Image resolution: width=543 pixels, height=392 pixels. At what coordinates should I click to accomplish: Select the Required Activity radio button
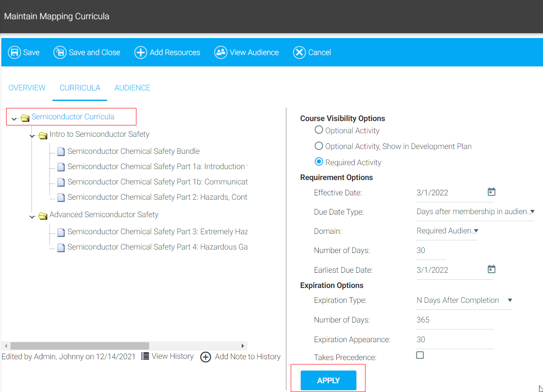[x=319, y=162]
